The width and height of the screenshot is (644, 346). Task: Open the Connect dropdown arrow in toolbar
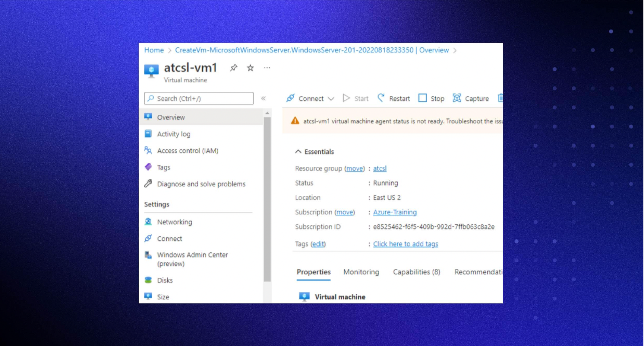(x=331, y=99)
